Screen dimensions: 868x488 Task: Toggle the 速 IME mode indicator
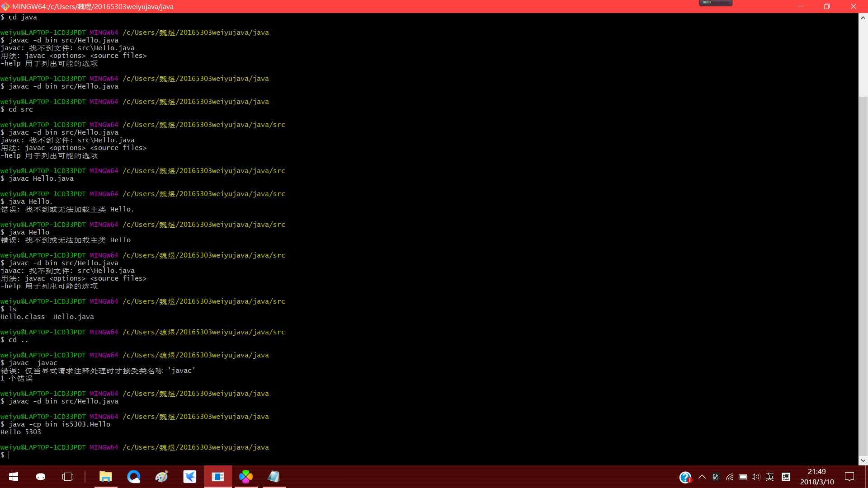click(x=786, y=477)
